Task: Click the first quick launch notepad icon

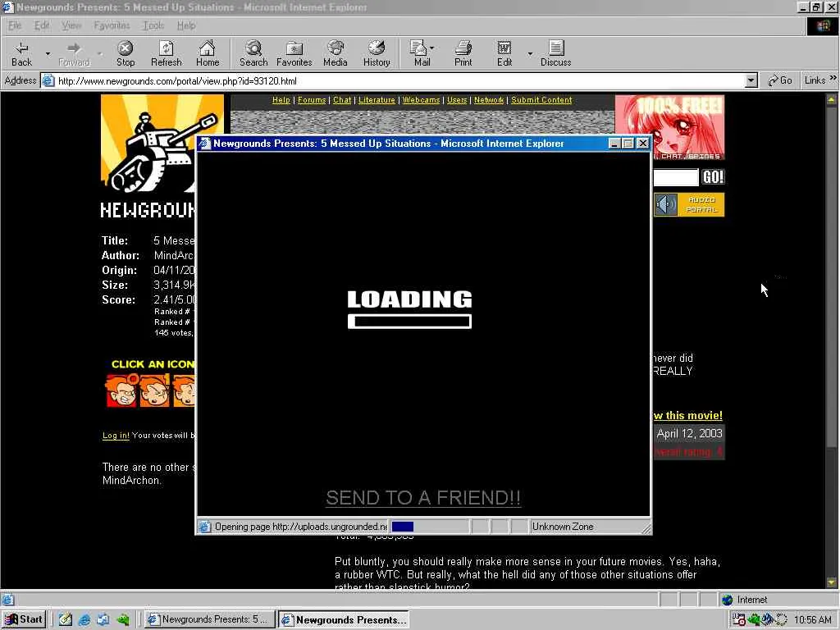Action: (66, 620)
